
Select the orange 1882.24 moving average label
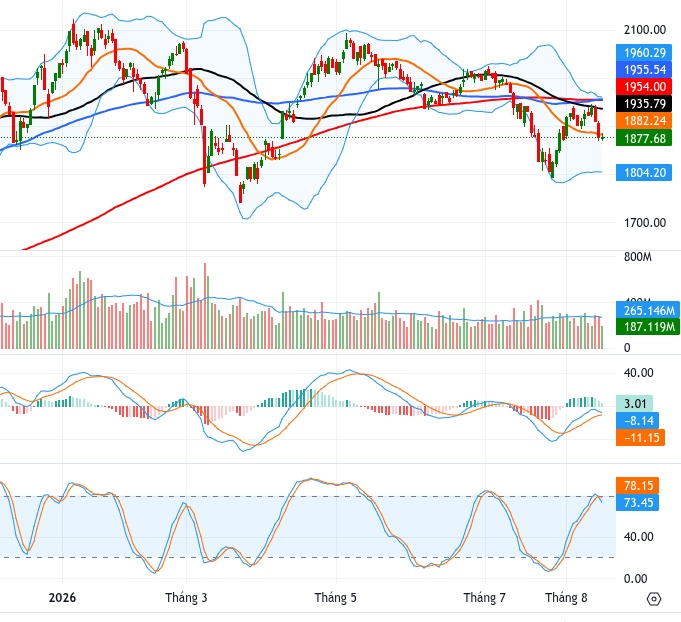tap(644, 121)
